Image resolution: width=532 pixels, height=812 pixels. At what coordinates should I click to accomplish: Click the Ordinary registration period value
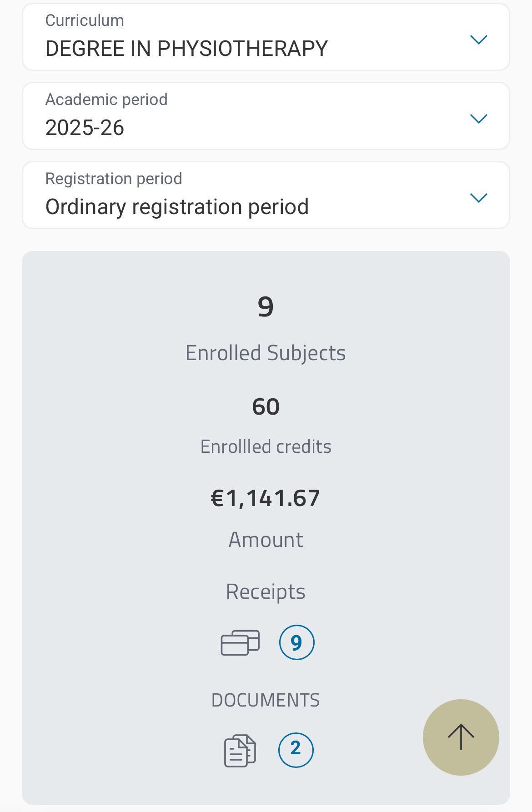(177, 207)
